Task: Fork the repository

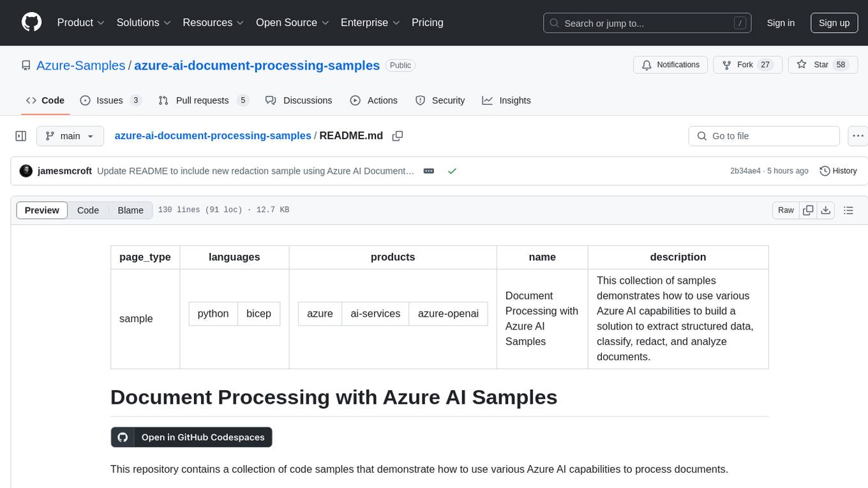Action: click(747, 65)
